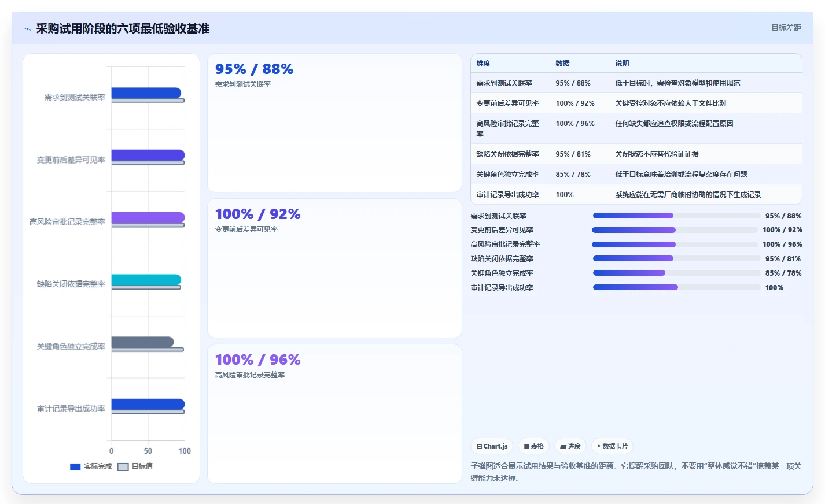
Task: Click the 85% / 78% value beside progress bar
Action: 783,273
